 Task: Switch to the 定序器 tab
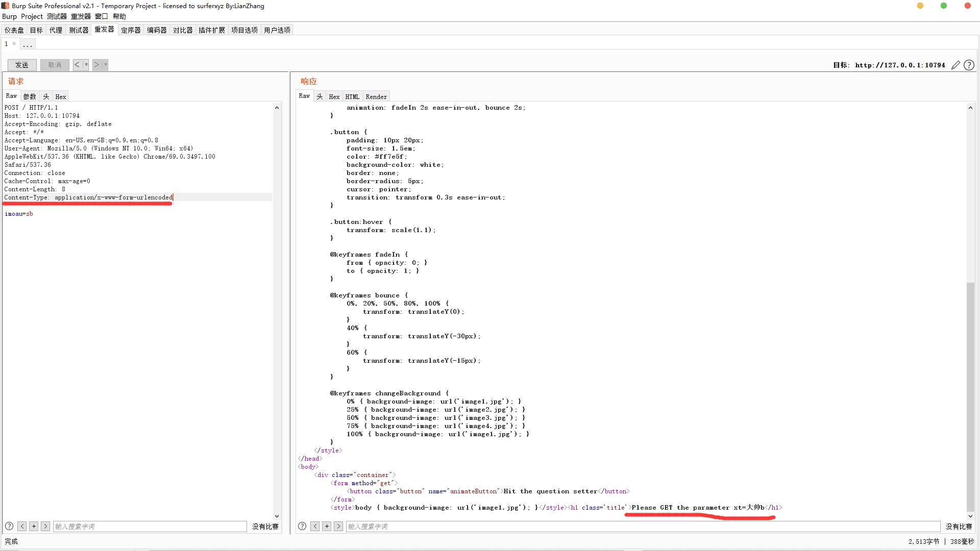coord(131,30)
